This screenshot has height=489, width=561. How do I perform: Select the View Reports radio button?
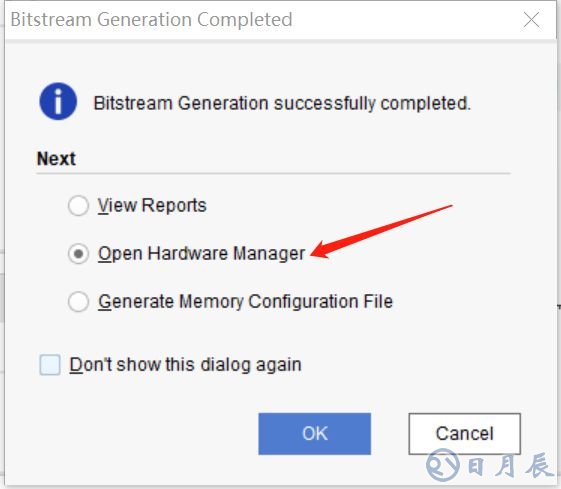coord(78,206)
